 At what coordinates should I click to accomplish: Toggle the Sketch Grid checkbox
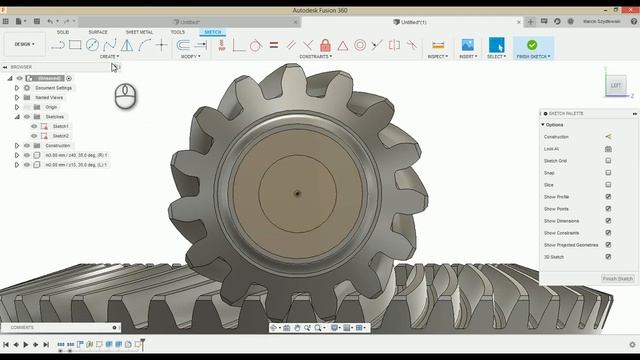click(x=608, y=161)
